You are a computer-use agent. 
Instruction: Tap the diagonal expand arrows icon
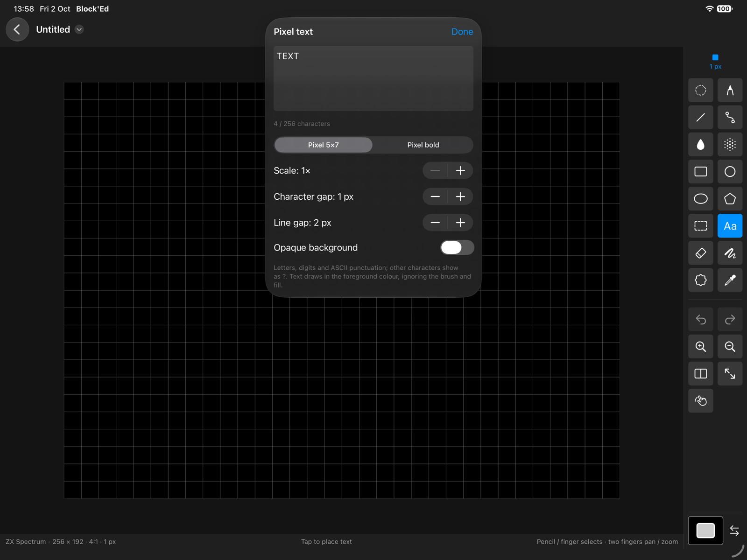point(730,373)
